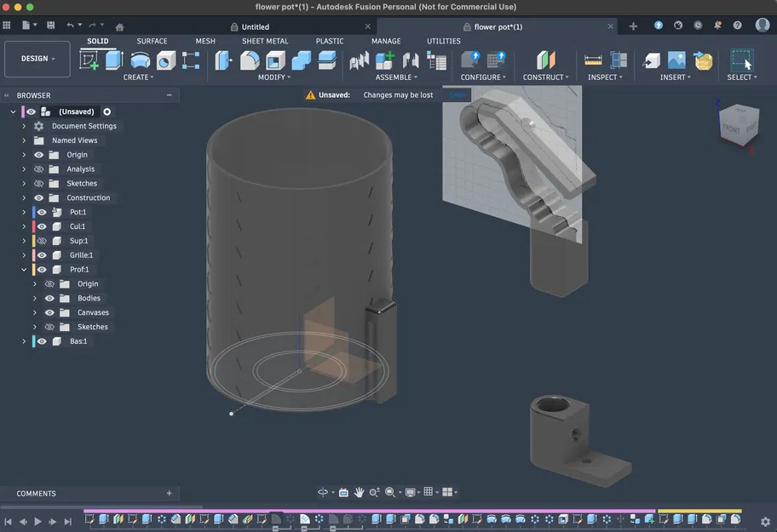Viewport: 777px width, 532px height.
Task: Play the timeline history playback
Action: [37, 522]
